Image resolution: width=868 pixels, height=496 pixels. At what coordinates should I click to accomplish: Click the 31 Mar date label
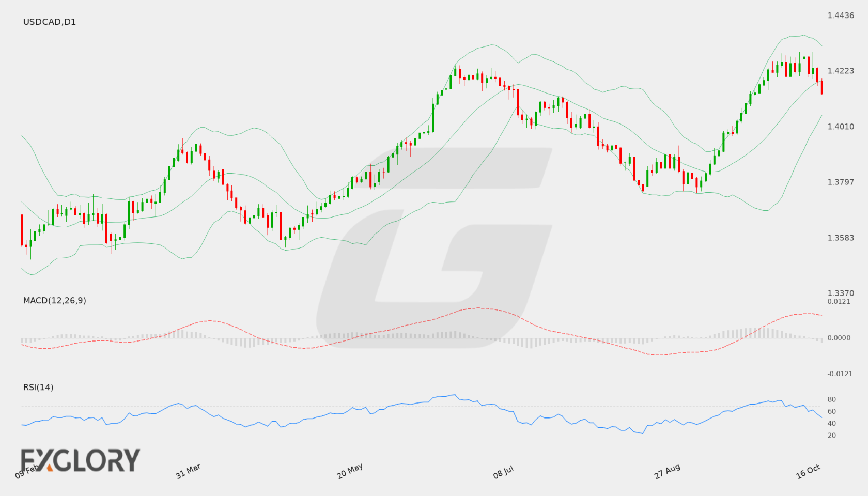(x=188, y=471)
